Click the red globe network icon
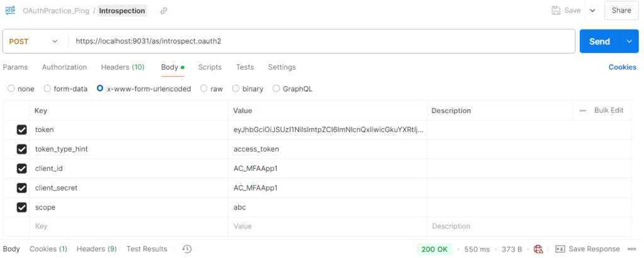The height and width of the screenshot is (258, 644). tap(538, 249)
